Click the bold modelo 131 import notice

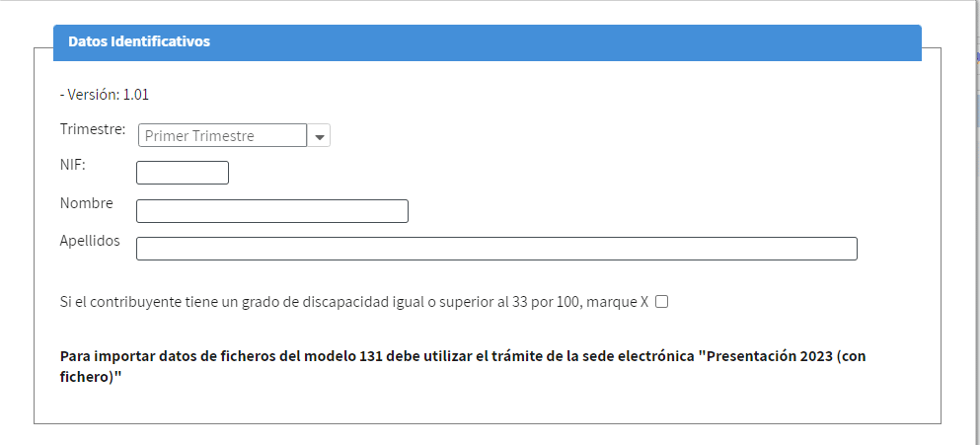click(463, 367)
